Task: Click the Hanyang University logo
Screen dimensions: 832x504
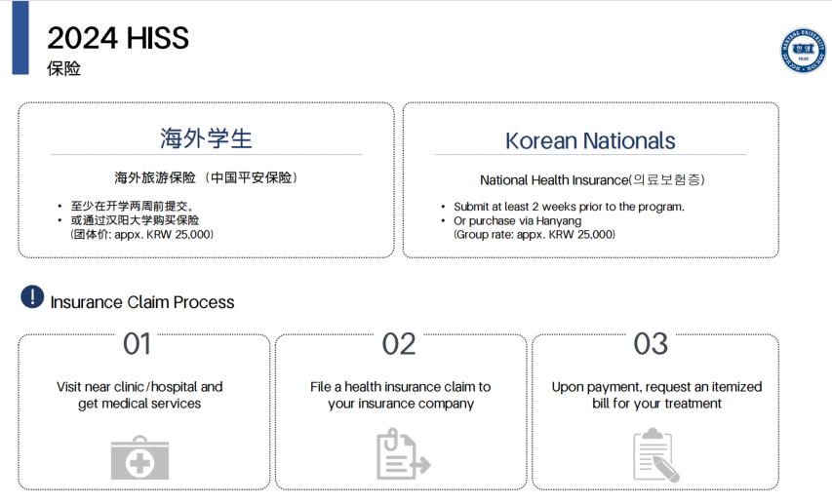Action: pyautogui.click(x=802, y=50)
